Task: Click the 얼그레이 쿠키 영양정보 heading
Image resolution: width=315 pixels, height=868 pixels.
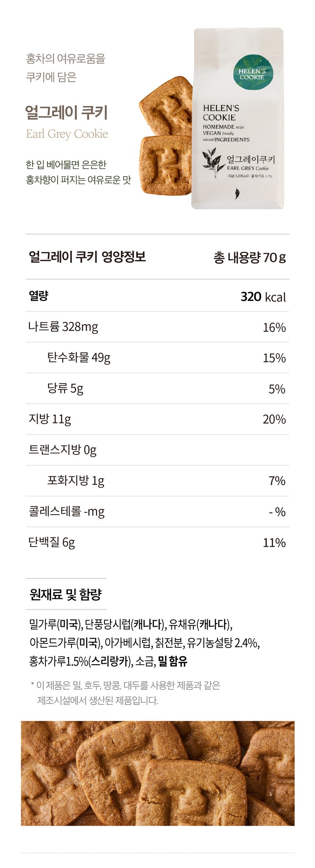Action: [87, 257]
